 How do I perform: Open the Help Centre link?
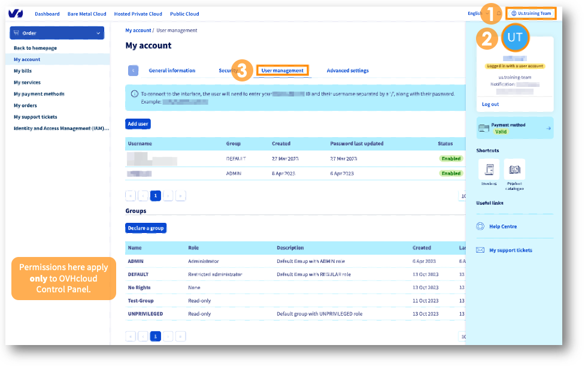click(x=503, y=226)
